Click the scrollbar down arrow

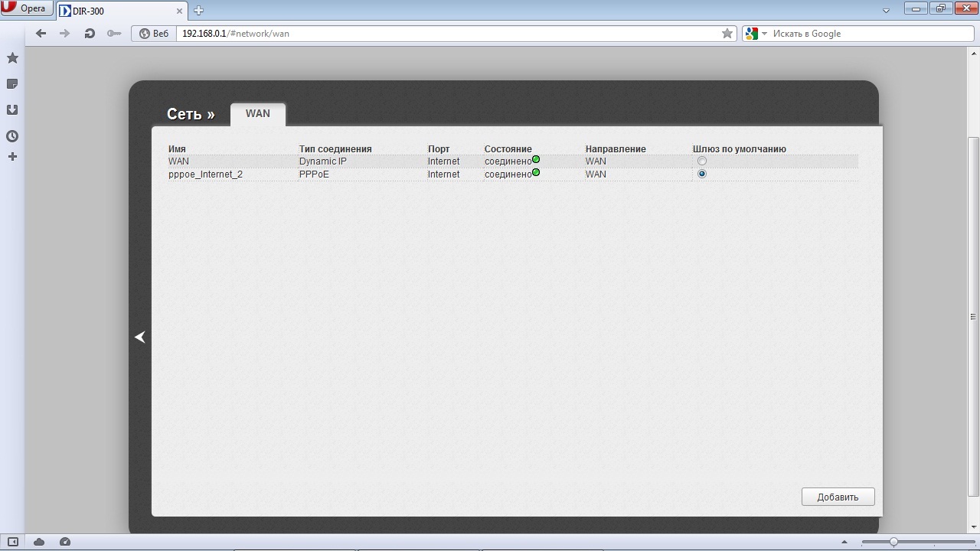point(973,527)
